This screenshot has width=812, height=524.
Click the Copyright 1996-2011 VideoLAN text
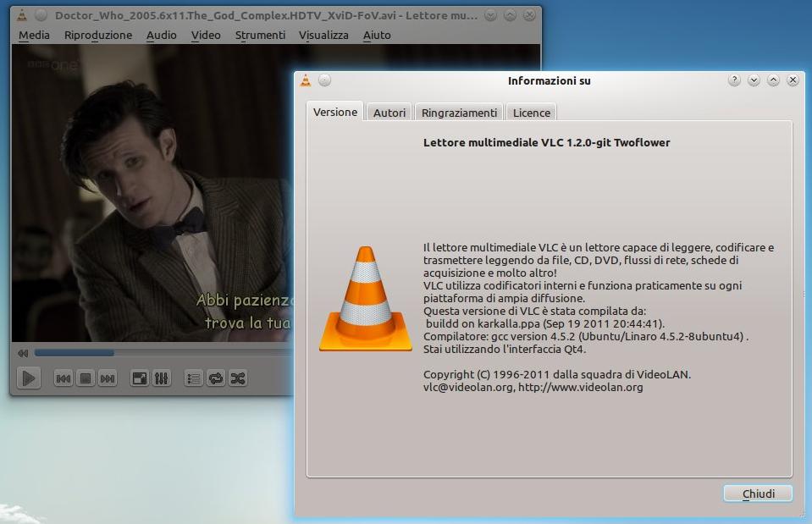[x=556, y=374]
